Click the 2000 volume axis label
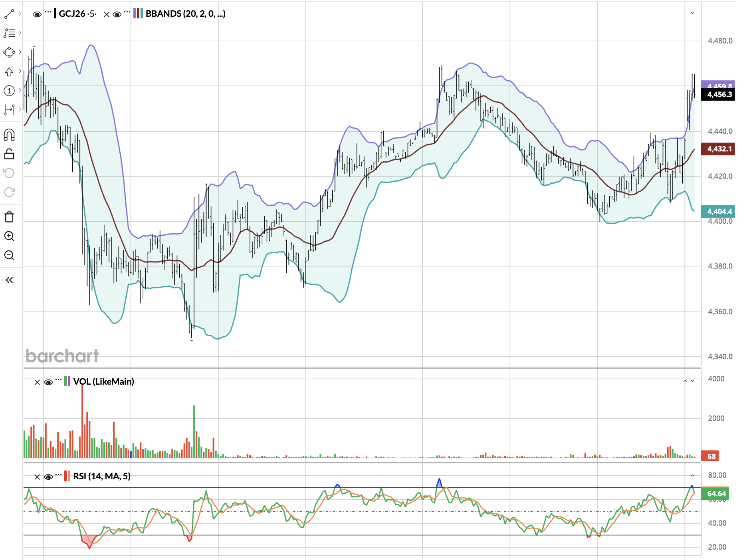The width and height of the screenshot is (753, 560). tap(716, 418)
